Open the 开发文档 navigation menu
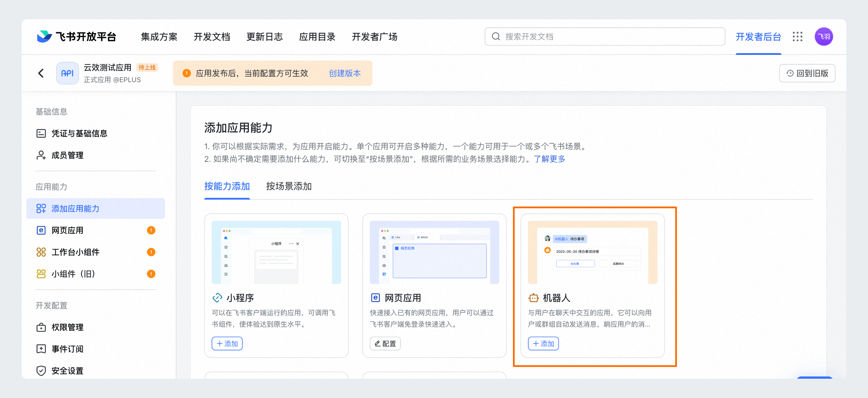868x398 pixels. (212, 37)
